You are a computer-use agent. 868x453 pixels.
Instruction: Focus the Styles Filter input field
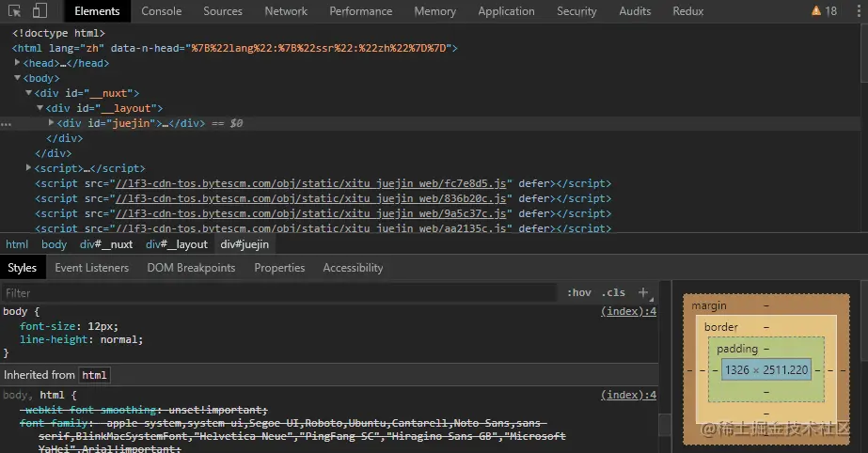(x=279, y=292)
